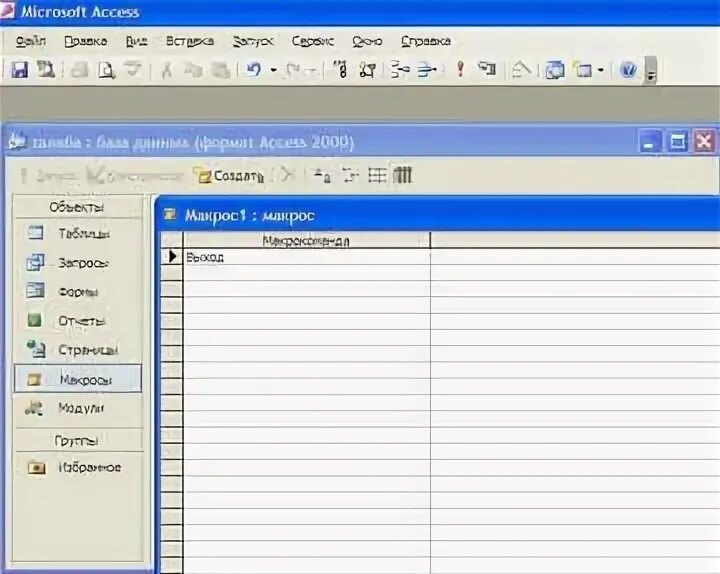Open Toolbar Options arrow at toolbar end
The width and height of the screenshot is (720, 574).
tap(651, 71)
